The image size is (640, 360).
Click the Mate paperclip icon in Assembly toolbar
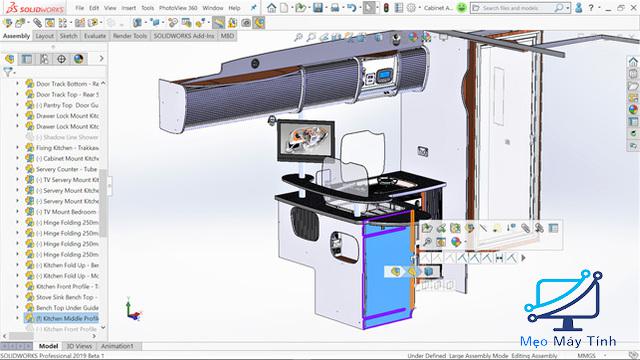(38, 23)
